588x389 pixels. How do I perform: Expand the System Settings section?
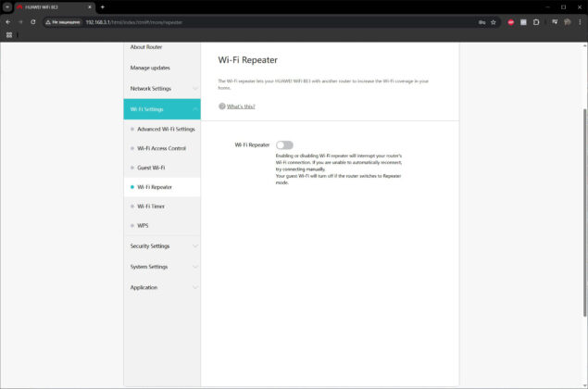pos(162,267)
